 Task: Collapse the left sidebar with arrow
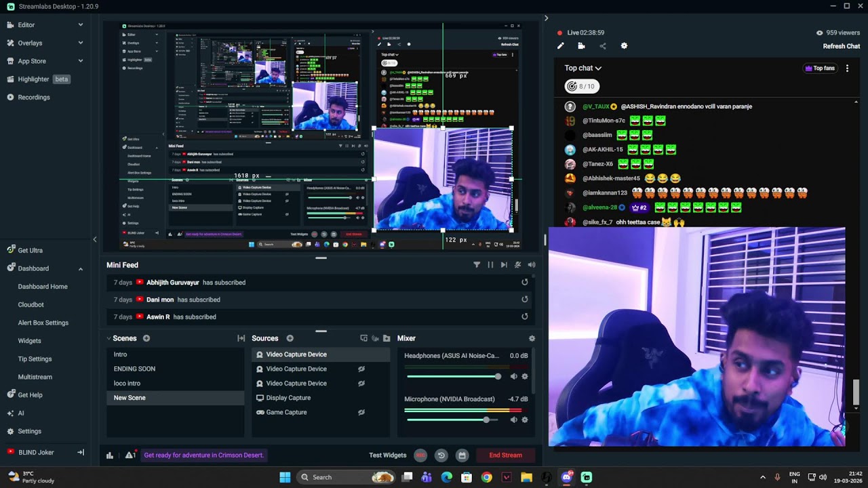[94, 239]
